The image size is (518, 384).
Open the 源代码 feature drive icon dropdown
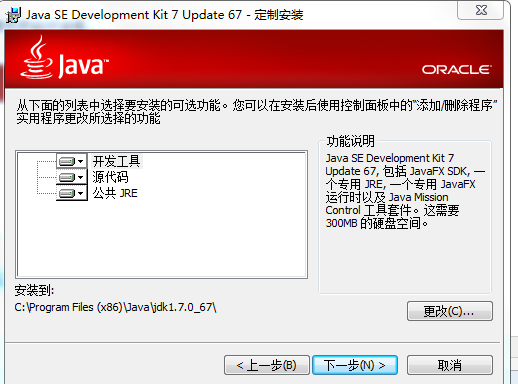coord(72,177)
